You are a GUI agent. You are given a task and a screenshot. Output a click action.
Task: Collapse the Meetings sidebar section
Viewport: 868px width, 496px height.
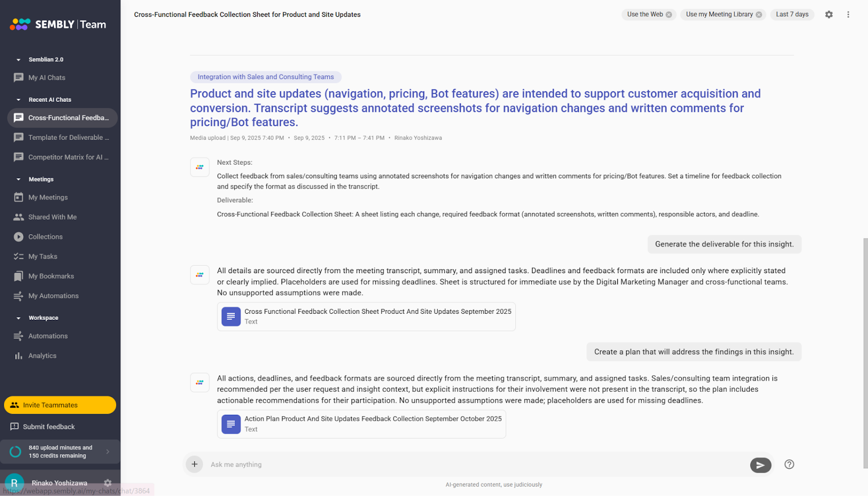click(x=18, y=179)
